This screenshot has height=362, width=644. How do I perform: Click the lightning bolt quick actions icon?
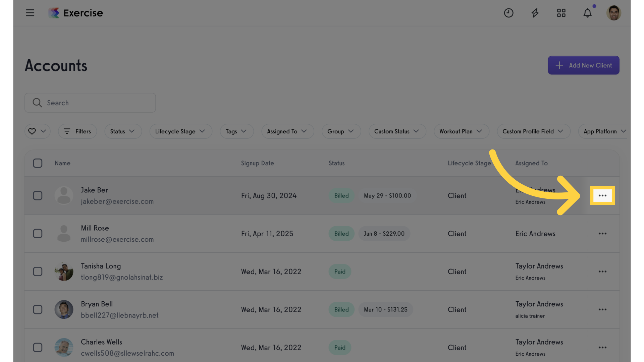click(x=535, y=13)
